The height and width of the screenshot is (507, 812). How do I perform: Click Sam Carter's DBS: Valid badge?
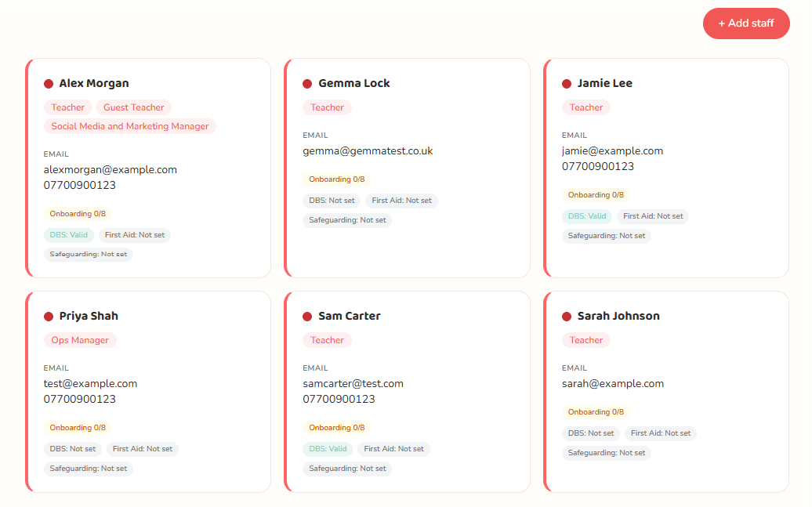[x=328, y=449]
